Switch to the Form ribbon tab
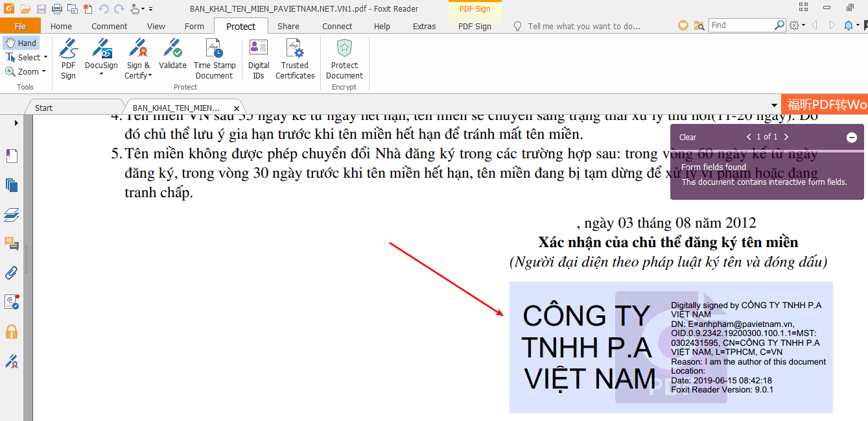Image resolution: width=868 pixels, height=421 pixels. coord(194,26)
